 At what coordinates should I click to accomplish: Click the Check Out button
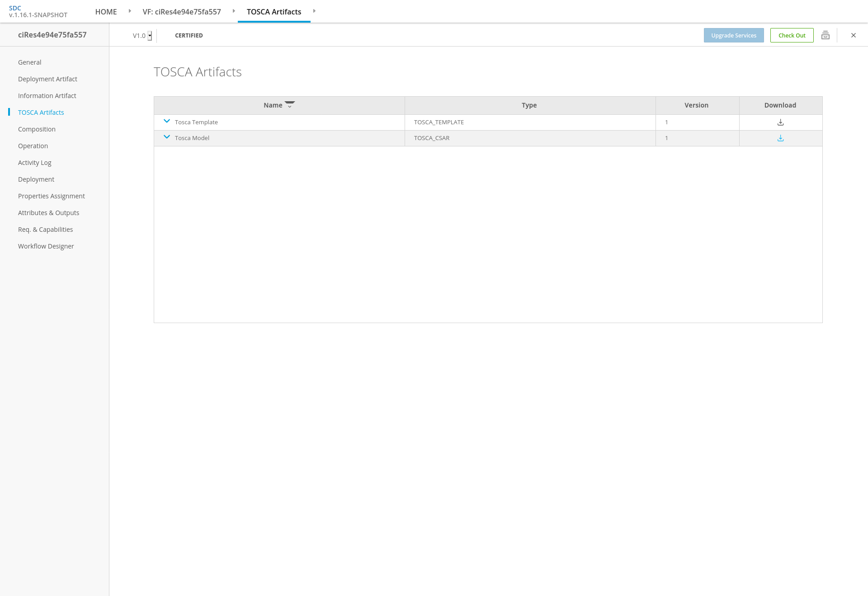point(792,35)
